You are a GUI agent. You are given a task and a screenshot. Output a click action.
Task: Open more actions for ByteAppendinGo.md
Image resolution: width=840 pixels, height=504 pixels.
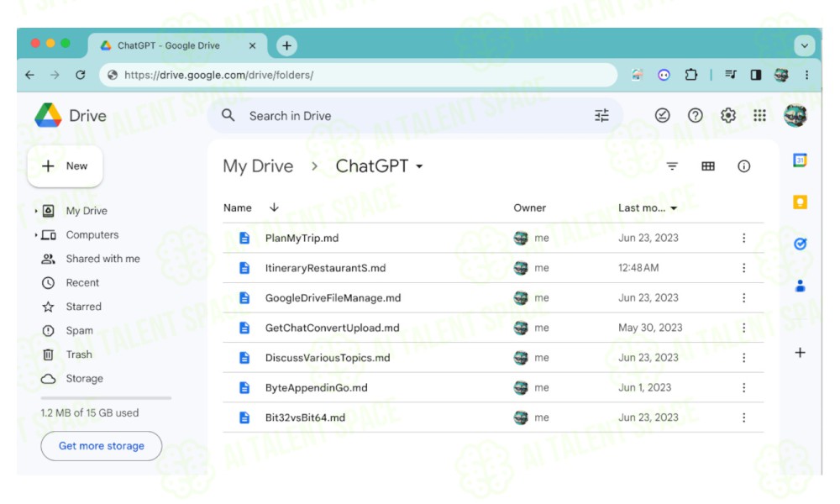(743, 388)
